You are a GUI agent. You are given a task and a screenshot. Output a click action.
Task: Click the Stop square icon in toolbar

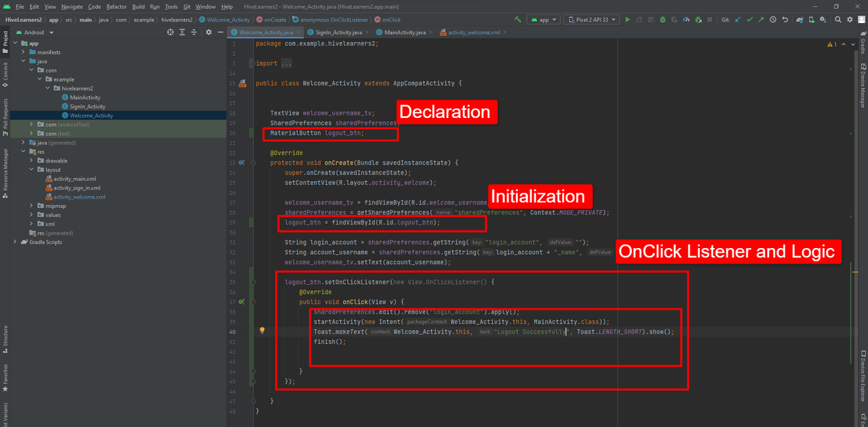(x=709, y=20)
